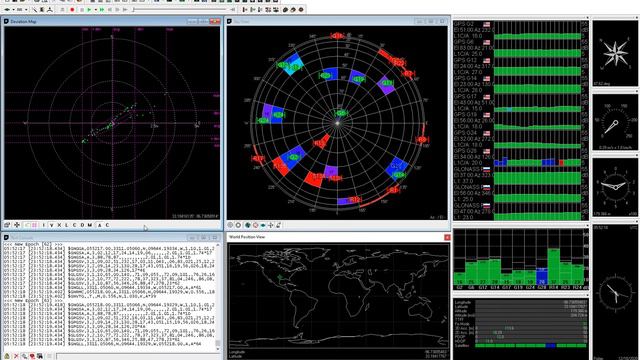Viewport: 640px width, 360px height.
Task: Click the pink grid icon in Deviation Map toolbar
Action: coord(34,225)
